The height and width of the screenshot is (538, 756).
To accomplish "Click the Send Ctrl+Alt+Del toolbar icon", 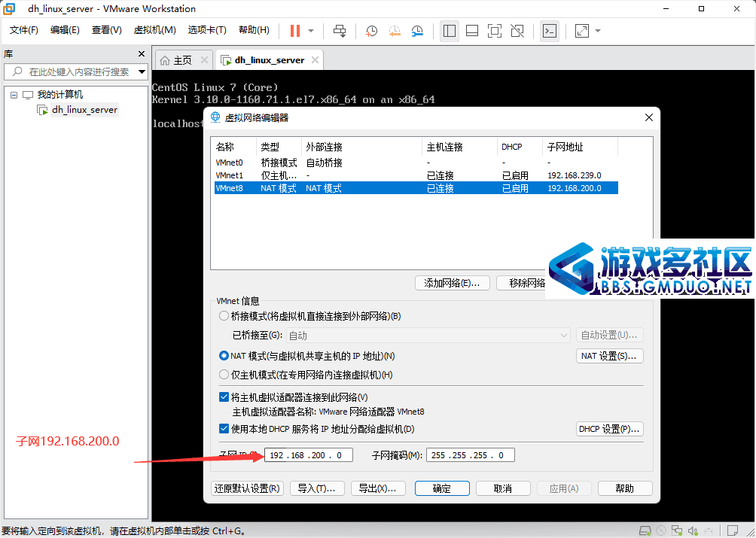I will (340, 31).
